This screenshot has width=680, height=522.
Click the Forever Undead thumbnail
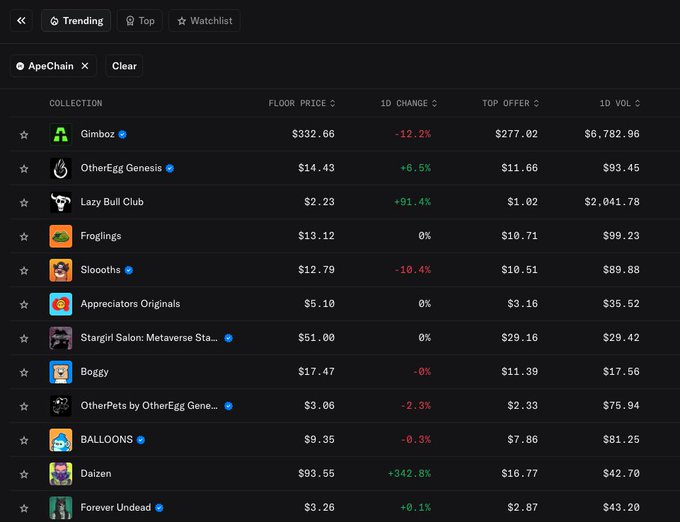(61, 508)
